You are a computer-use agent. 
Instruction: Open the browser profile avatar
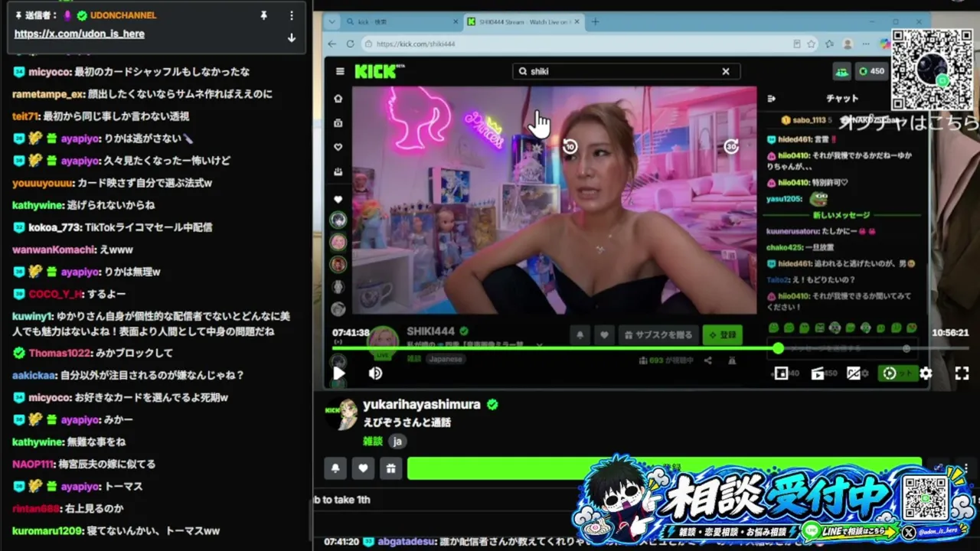[848, 44]
